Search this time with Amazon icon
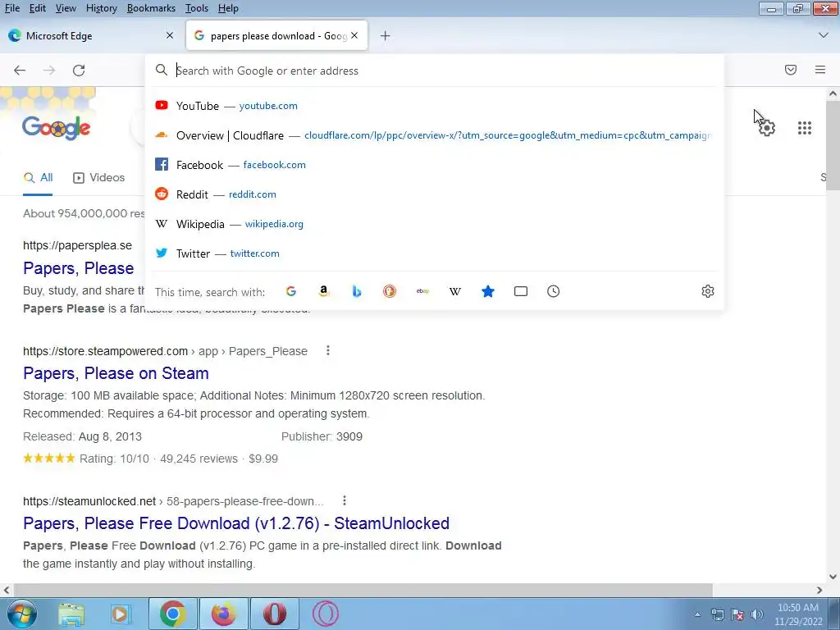Screen dimensions: 840x630 click(x=323, y=291)
